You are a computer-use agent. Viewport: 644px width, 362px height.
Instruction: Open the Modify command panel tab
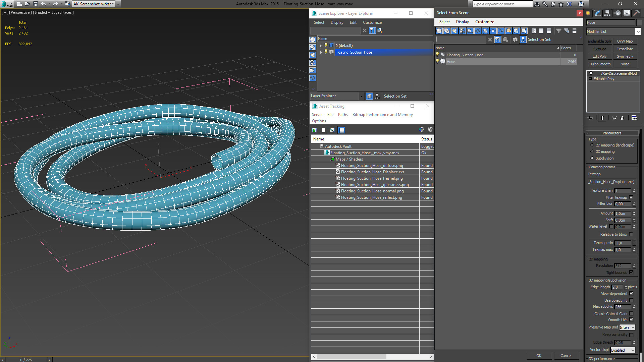tap(598, 13)
